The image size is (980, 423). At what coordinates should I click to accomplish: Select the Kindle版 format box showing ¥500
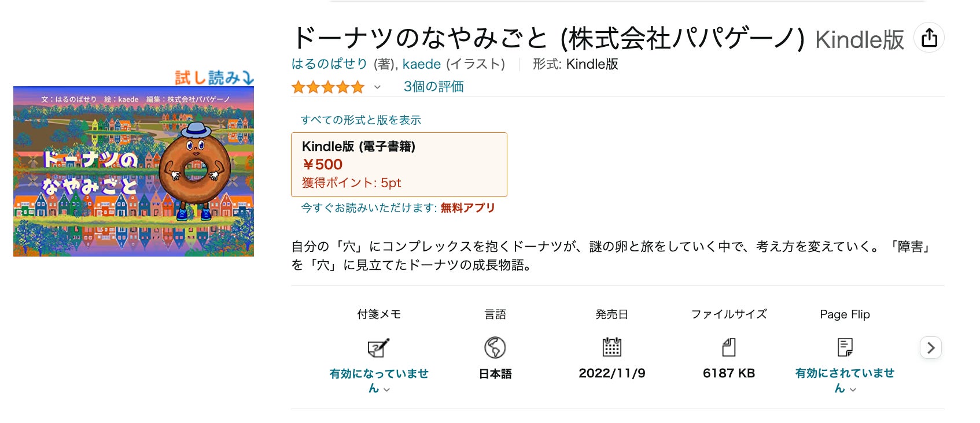point(399,164)
